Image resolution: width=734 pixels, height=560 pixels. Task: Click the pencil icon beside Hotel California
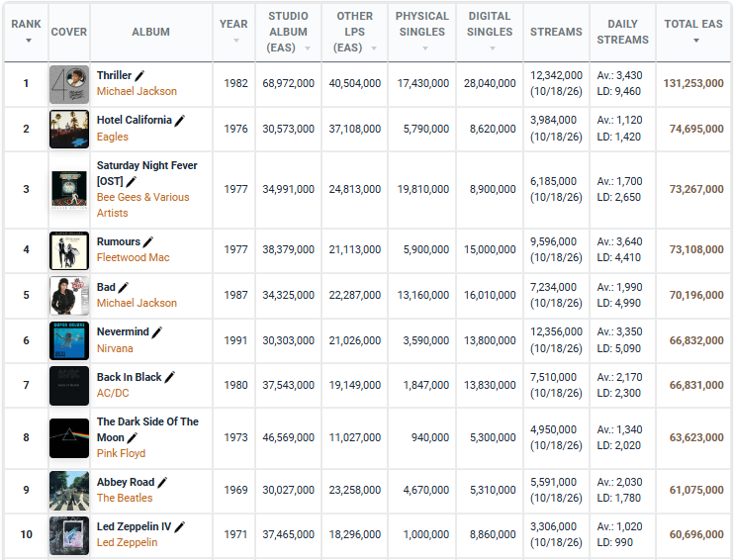pyautogui.click(x=180, y=121)
